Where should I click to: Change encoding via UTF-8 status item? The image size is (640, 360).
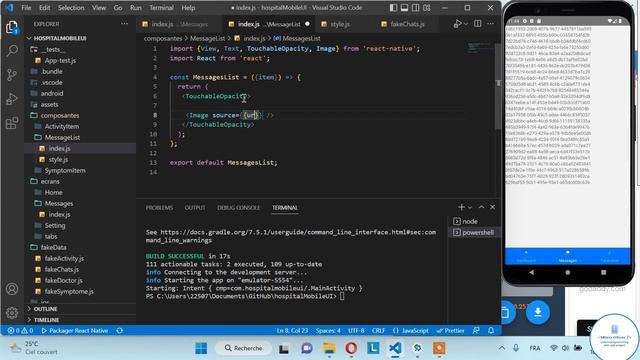click(356, 331)
